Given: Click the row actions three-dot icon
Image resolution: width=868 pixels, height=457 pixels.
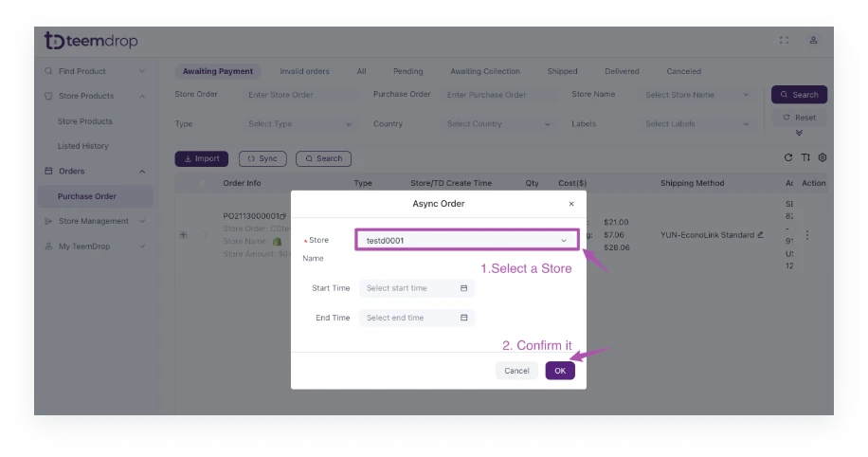Looking at the screenshot, I should (x=807, y=235).
